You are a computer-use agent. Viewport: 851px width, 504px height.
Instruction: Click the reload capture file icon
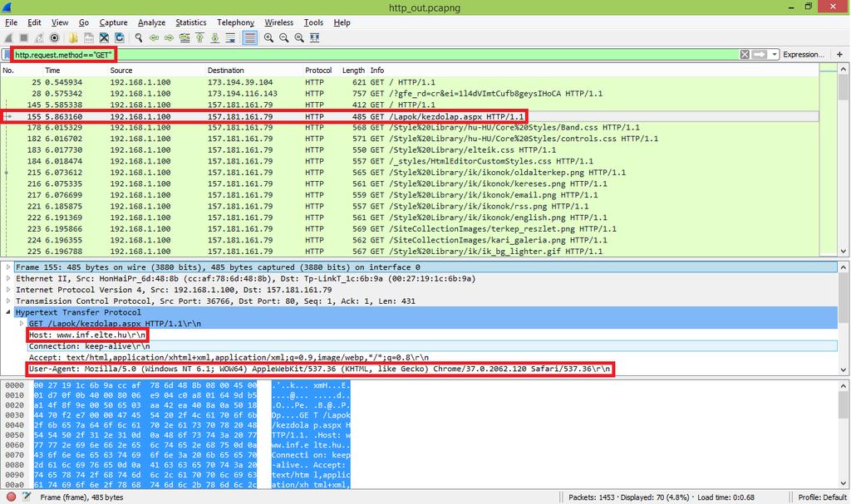pos(120,38)
